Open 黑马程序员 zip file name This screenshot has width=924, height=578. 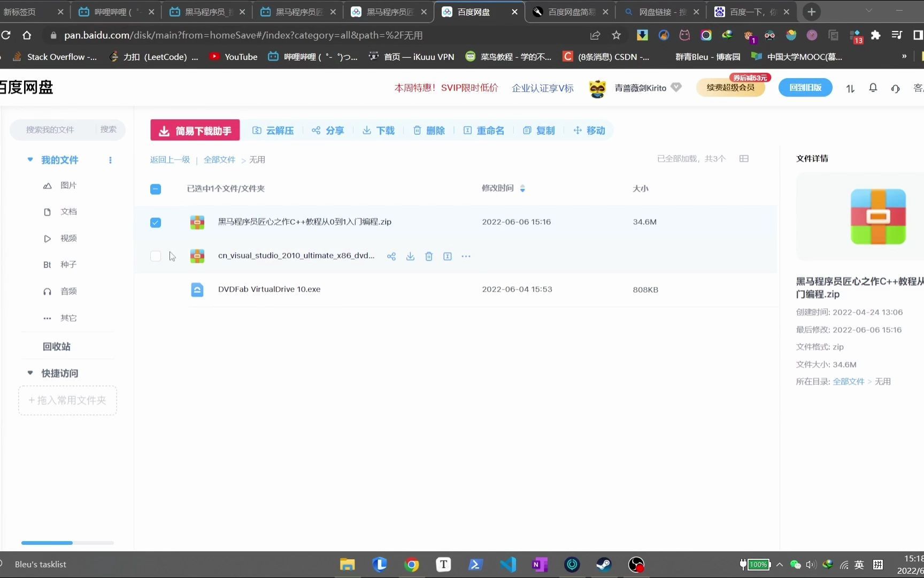tap(305, 222)
